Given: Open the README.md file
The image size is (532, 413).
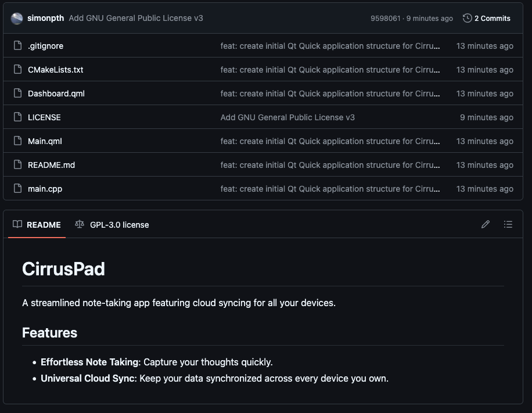Looking at the screenshot, I should [x=51, y=165].
